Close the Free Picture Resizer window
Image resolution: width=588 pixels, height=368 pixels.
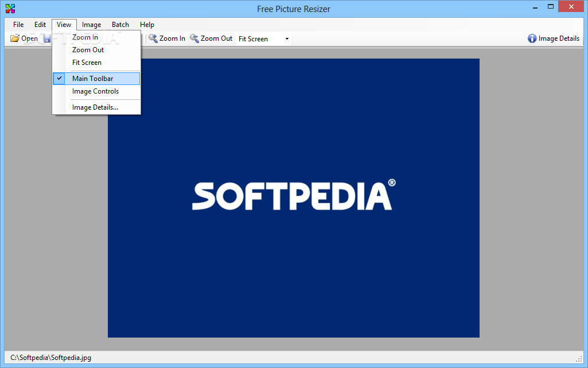(571, 7)
